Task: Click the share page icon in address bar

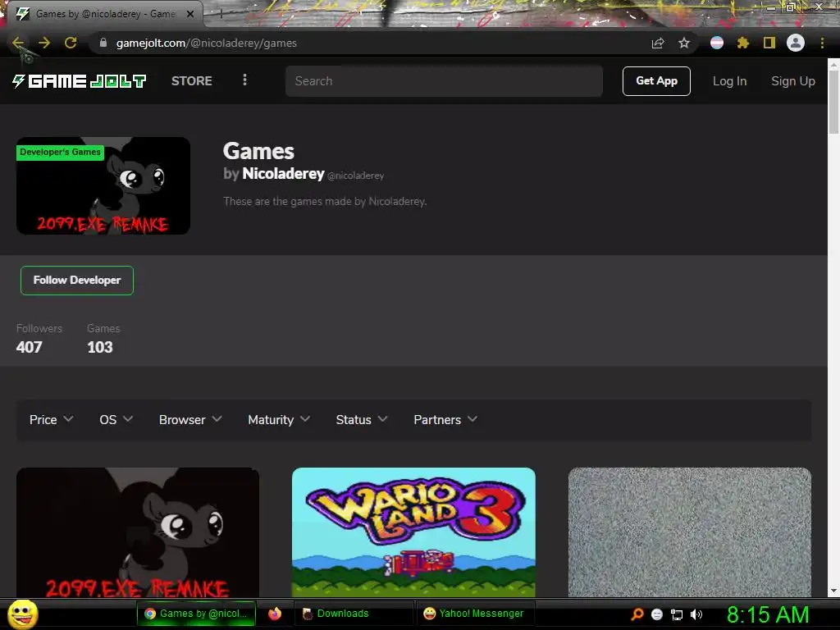Action: coord(658,43)
